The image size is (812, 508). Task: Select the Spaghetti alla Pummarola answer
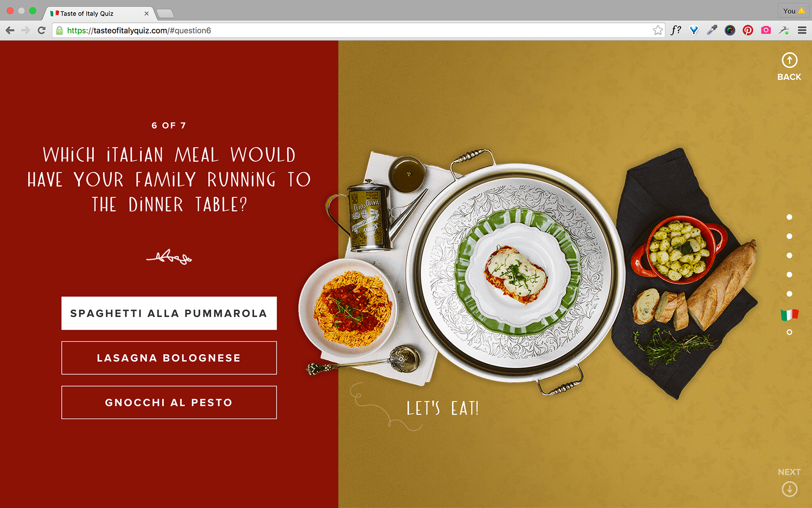click(169, 313)
